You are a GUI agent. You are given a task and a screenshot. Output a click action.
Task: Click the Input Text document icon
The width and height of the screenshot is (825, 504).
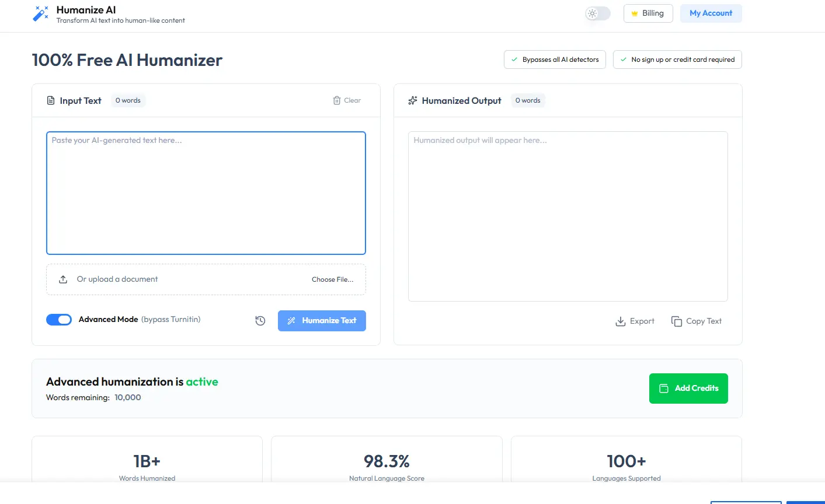point(51,100)
